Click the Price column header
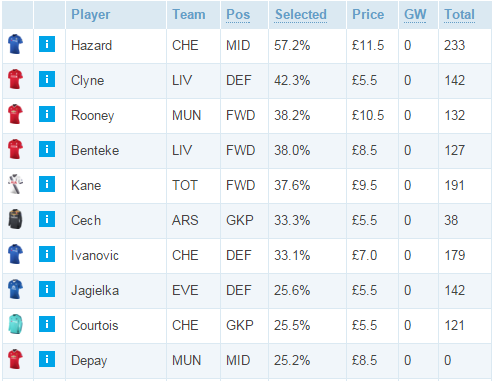493x381 pixels. pos(368,15)
